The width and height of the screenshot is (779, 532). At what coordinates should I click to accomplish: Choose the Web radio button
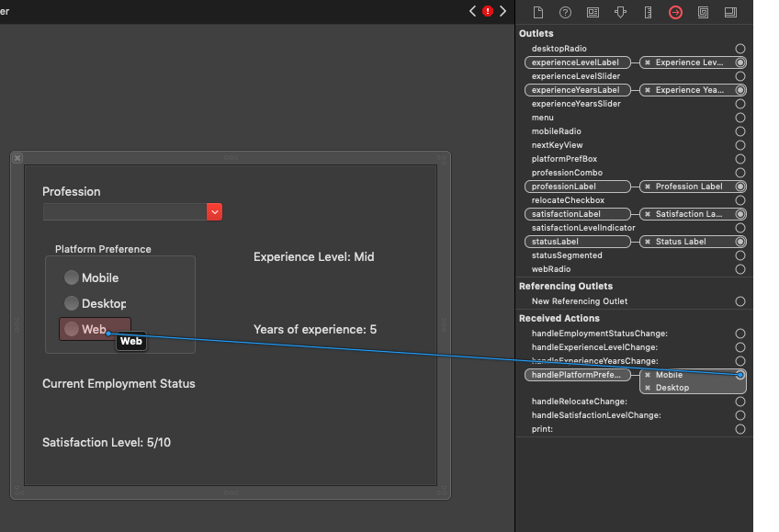tap(72, 329)
